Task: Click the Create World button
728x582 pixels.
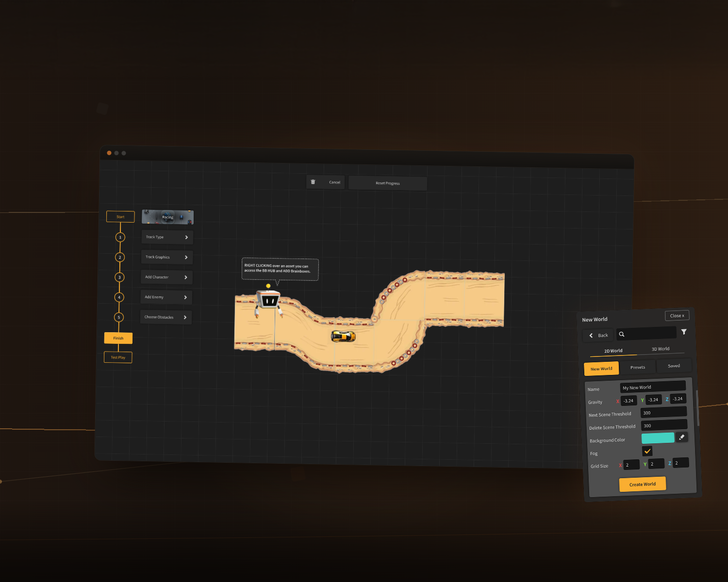Action: pos(643,484)
